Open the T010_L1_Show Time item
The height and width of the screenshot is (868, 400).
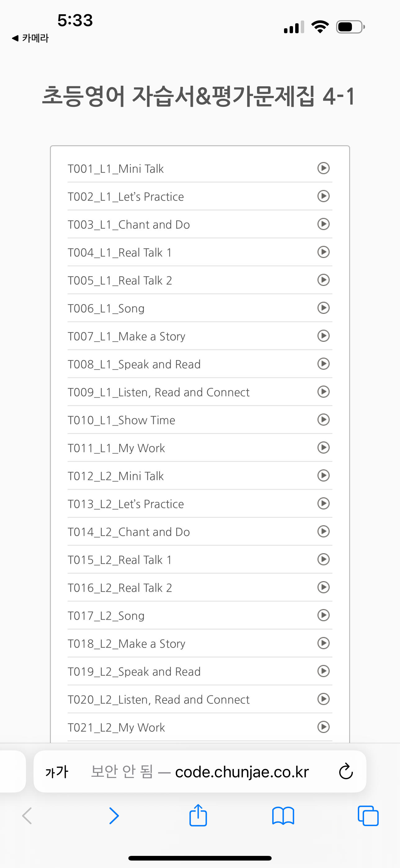pyautogui.click(x=200, y=420)
